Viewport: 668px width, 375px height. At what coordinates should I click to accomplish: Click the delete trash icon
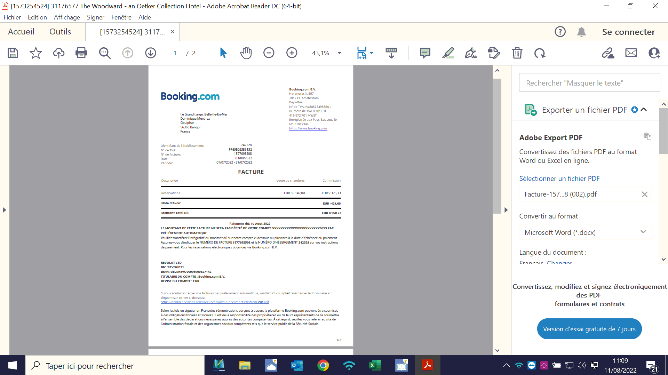[x=517, y=53]
